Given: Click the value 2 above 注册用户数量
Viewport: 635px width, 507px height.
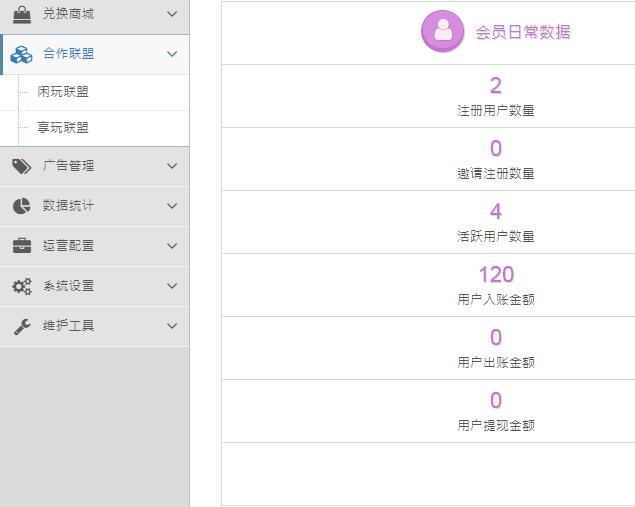Looking at the screenshot, I should 496,85.
